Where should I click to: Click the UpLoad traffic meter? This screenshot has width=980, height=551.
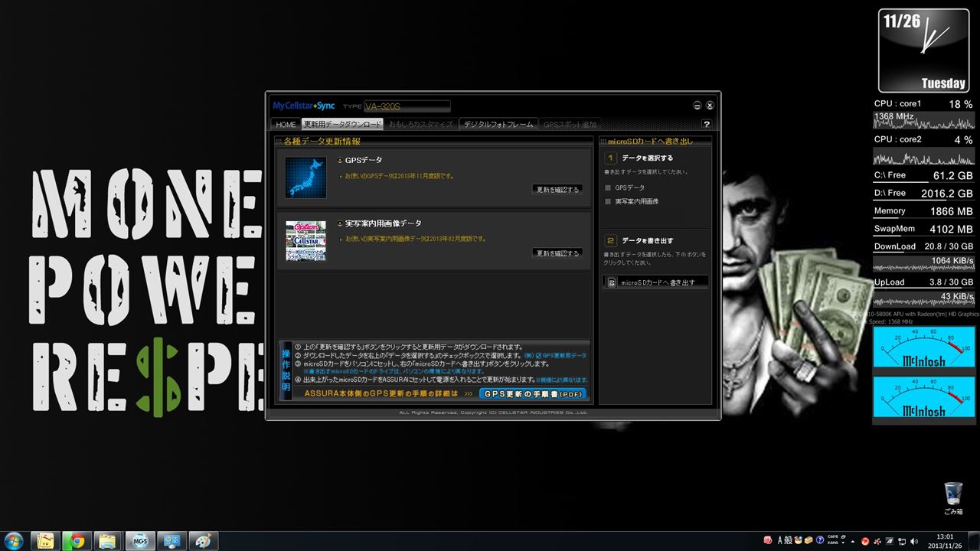(x=924, y=292)
